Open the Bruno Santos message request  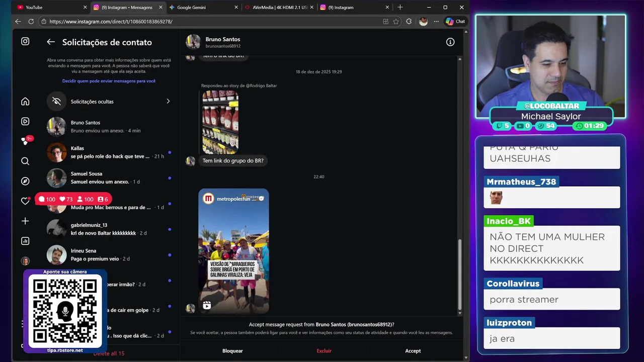109,127
